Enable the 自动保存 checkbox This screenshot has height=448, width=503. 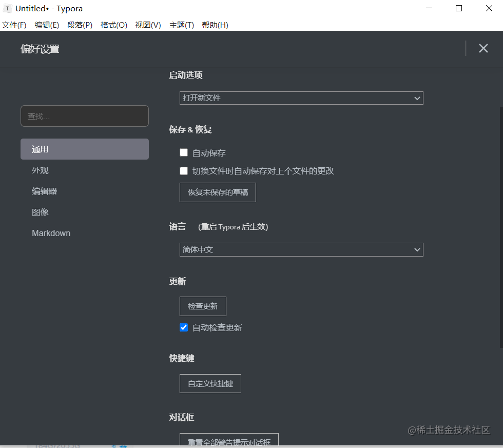click(x=184, y=152)
